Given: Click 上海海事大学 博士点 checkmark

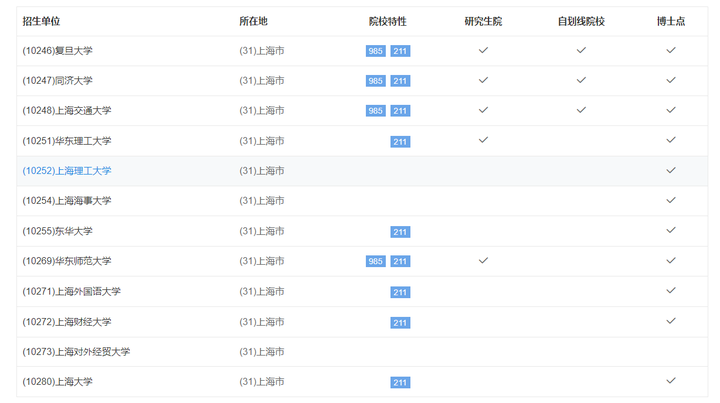Looking at the screenshot, I should [671, 200].
